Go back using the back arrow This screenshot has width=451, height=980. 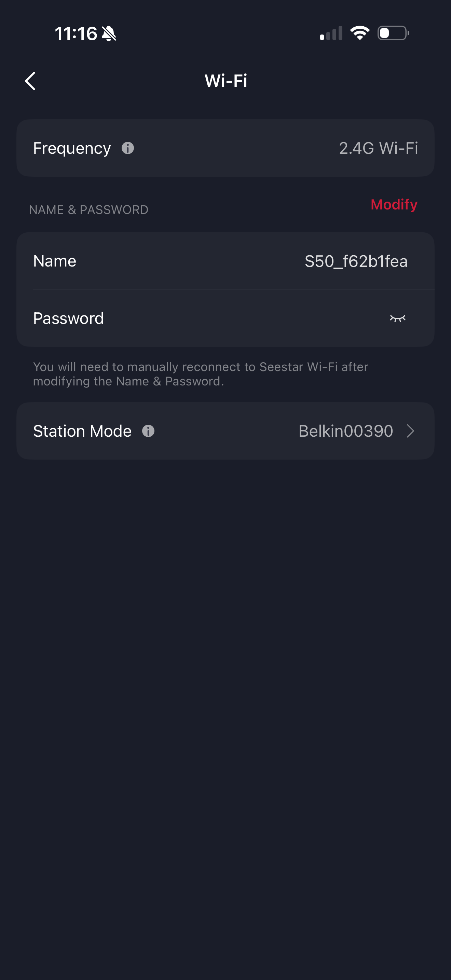[30, 81]
